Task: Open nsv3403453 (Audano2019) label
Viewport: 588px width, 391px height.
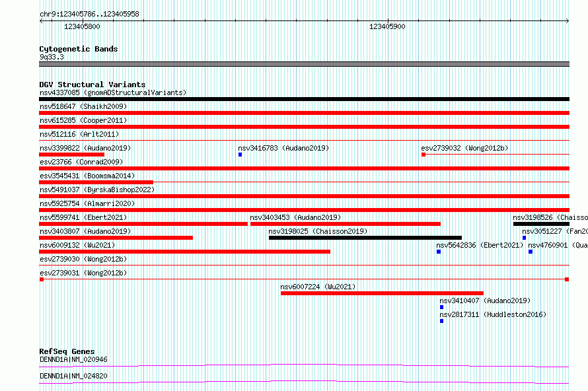Action: 295,217
